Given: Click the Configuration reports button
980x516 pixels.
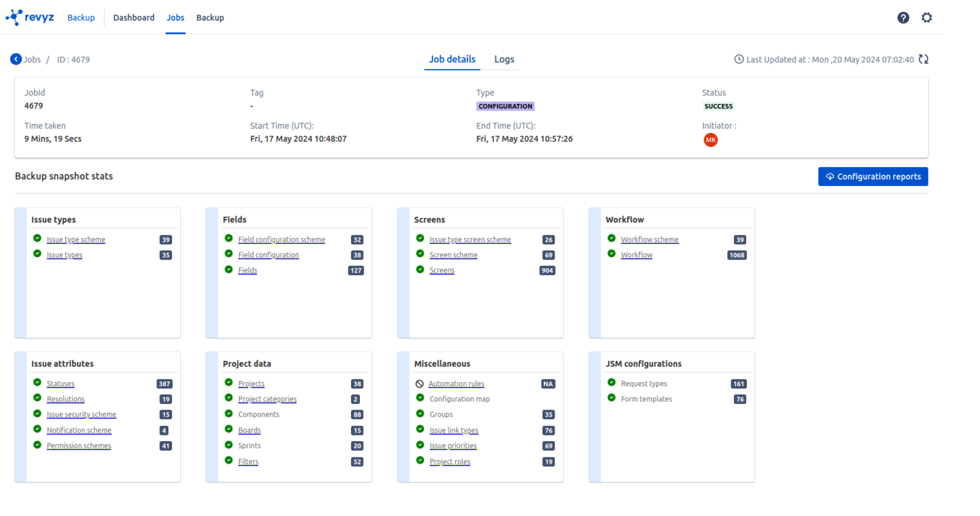Looking at the screenshot, I should click(872, 176).
